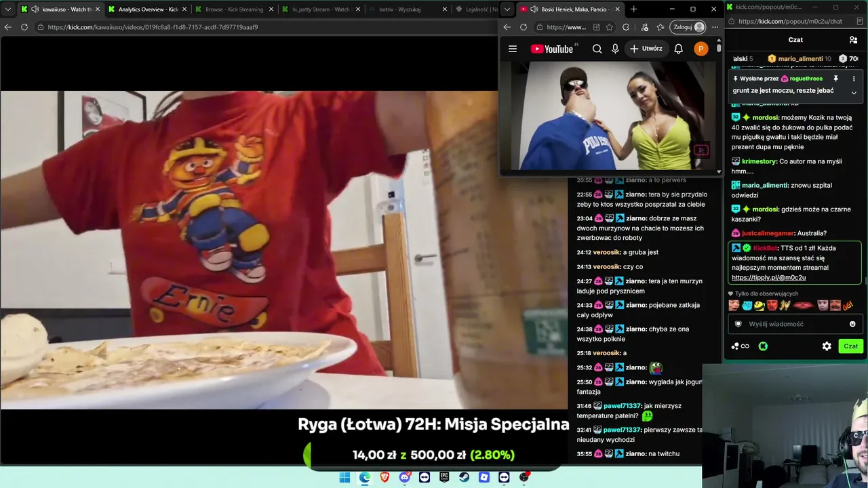Open a new tab in YouTube window
Image resolution: width=868 pixels, height=488 pixels.
[x=633, y=9]
